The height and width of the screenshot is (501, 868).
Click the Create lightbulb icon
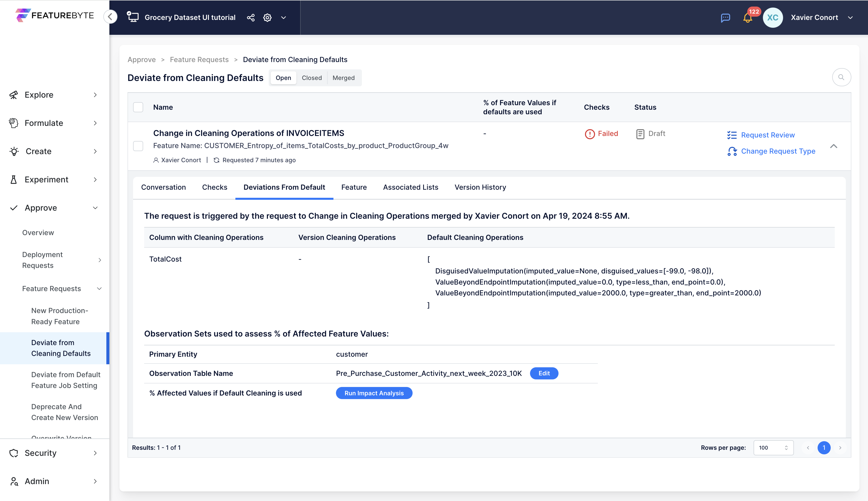point(14,151)
